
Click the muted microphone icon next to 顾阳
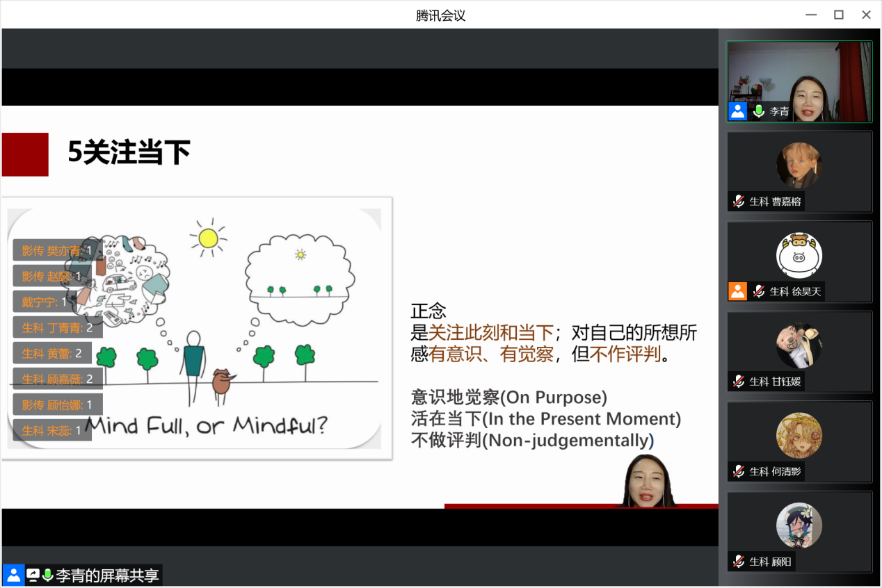tap(739, 562)
